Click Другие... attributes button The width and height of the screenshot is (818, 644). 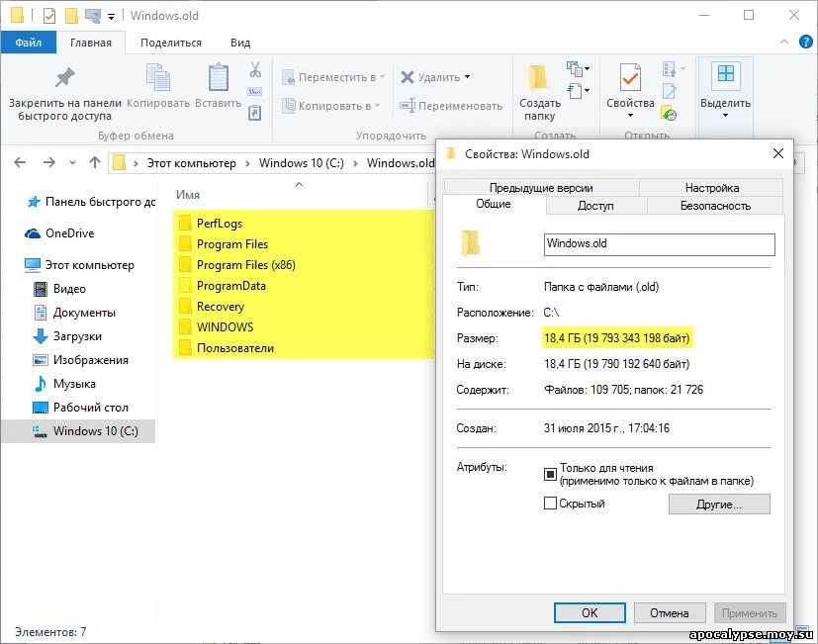point(719,505)
